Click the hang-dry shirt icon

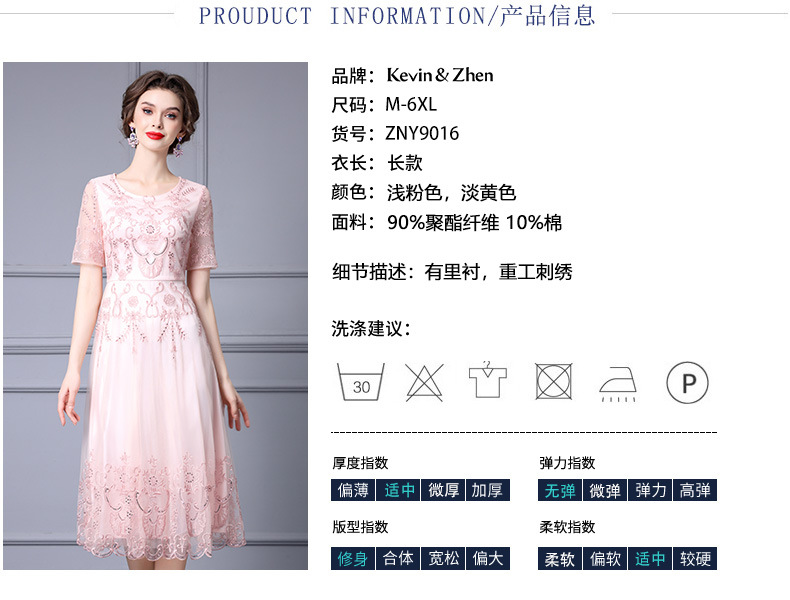487,380
